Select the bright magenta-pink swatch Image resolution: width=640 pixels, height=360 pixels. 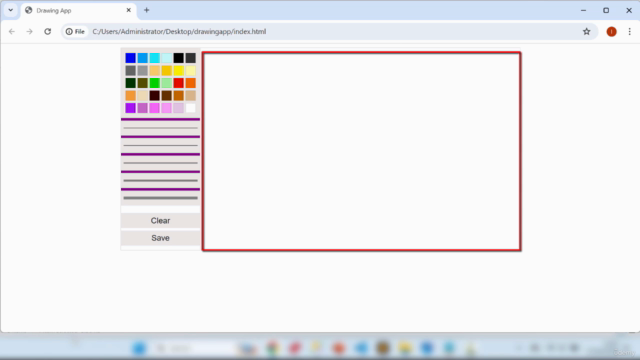pyautogui.click(x=155, y=108)
